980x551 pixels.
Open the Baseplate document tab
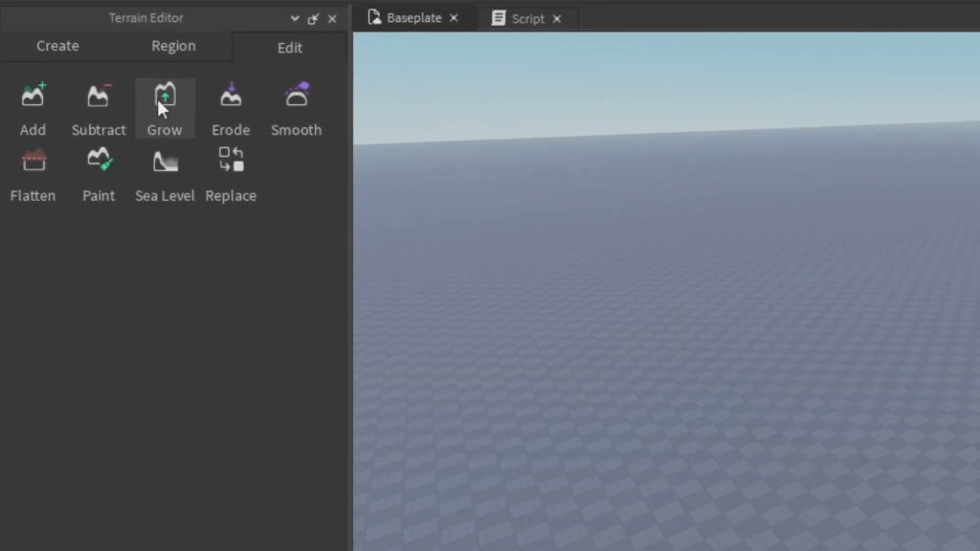413,18
